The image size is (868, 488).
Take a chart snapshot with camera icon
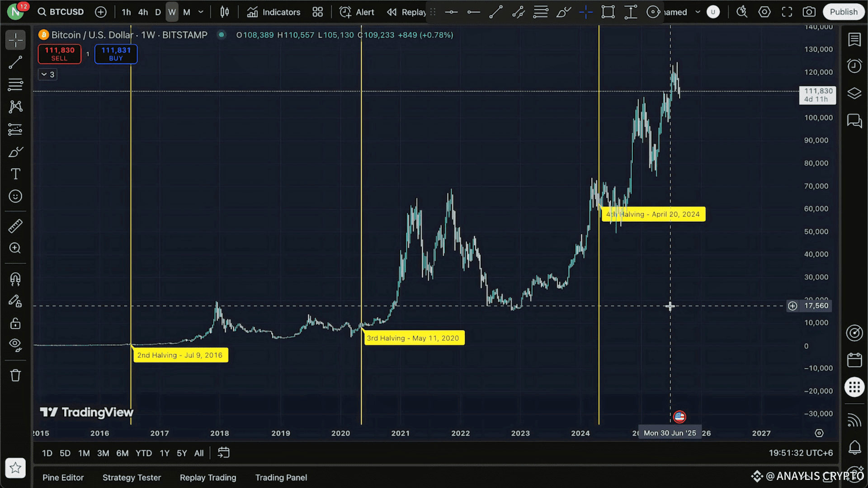[809, 12]
